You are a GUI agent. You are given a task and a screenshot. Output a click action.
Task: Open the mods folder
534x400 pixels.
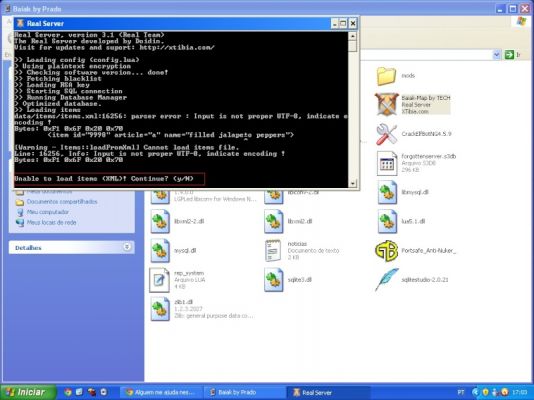pyautogui.click(x=386, y=76)
